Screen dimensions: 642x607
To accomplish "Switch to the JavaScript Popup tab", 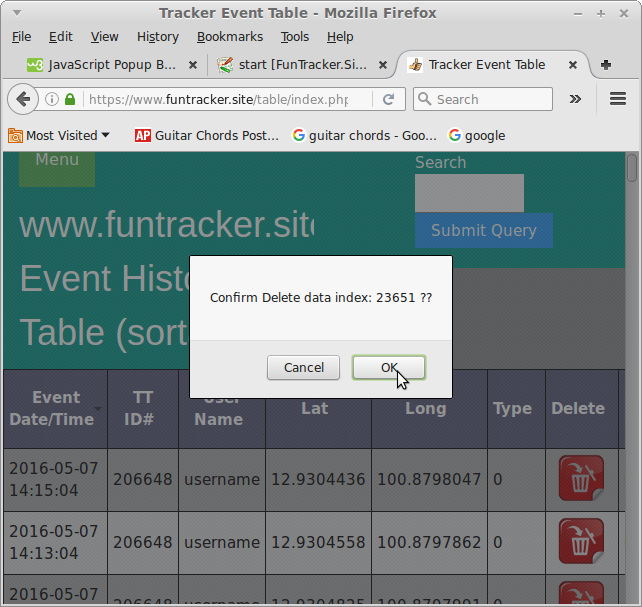I will click(x=102, y=65).
